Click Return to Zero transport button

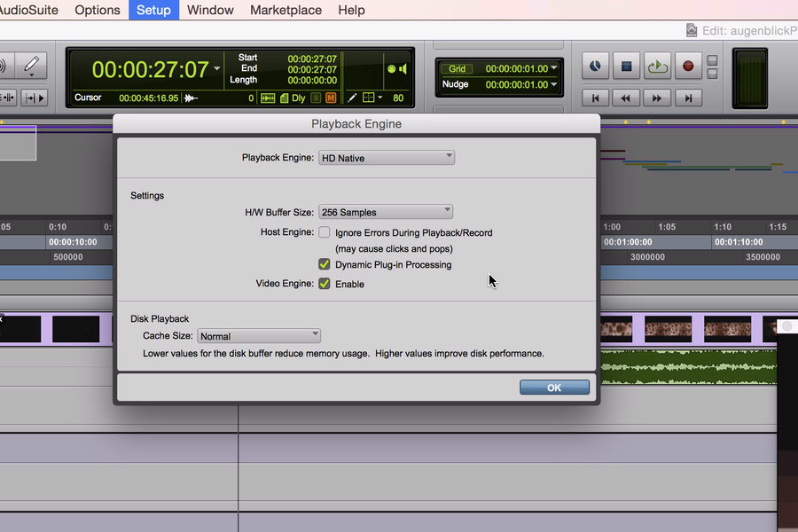click(595, 98)
